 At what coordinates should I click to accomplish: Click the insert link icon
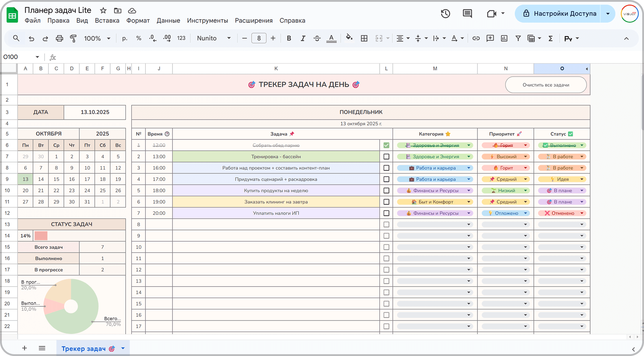[x=476, y=38]
